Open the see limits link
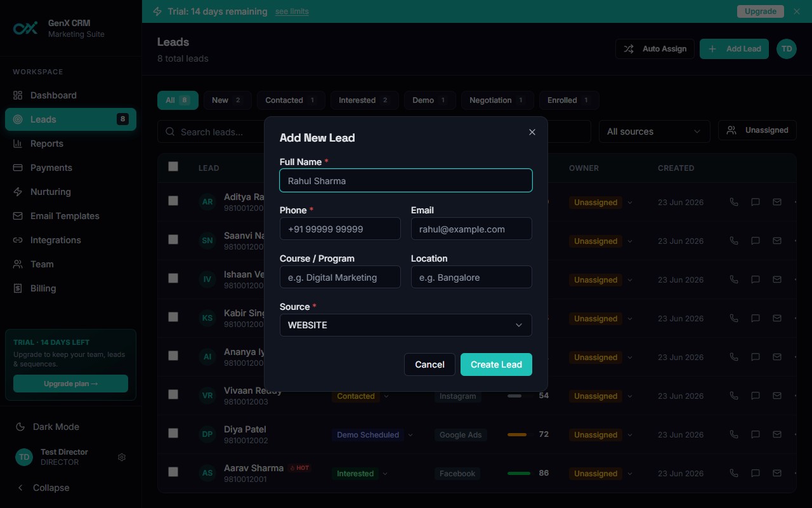The height and width of the screenshot is (508, 812). point(292,11)
